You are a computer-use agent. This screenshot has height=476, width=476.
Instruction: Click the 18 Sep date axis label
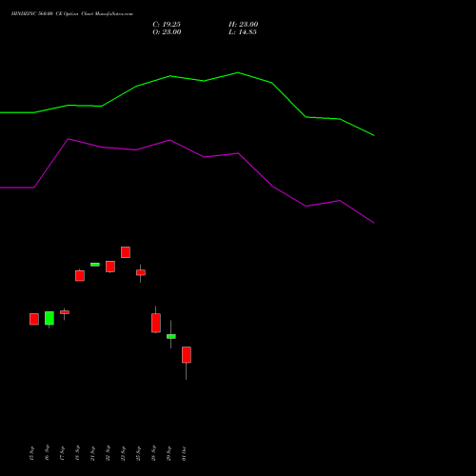(77, 453)
